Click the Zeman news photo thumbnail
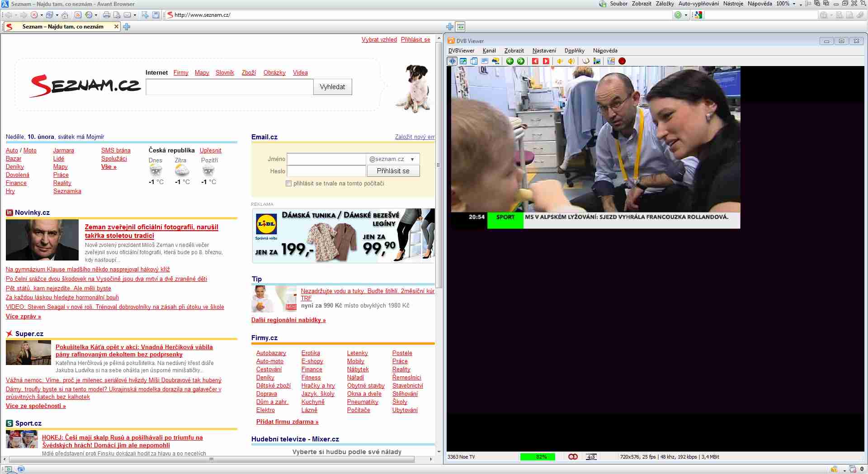This screenshot has width=868, height=474. (x=42, y=240)
